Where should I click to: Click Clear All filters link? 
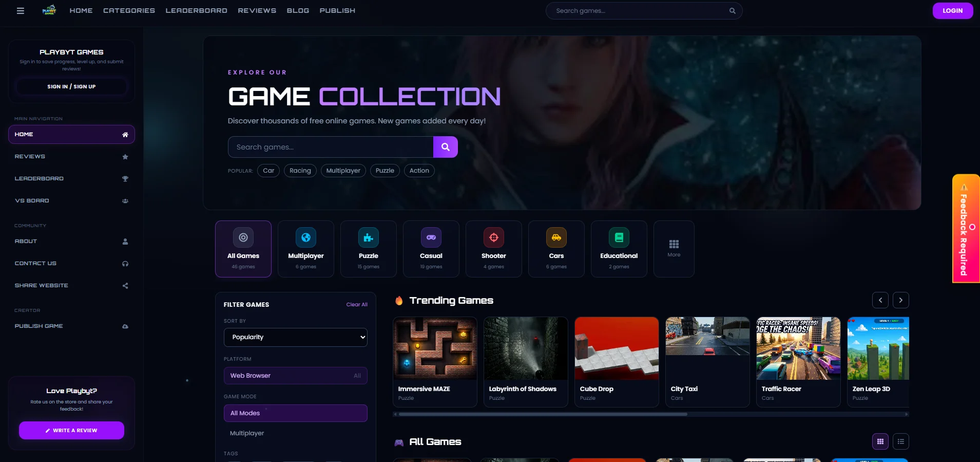(x=357, y=305)
